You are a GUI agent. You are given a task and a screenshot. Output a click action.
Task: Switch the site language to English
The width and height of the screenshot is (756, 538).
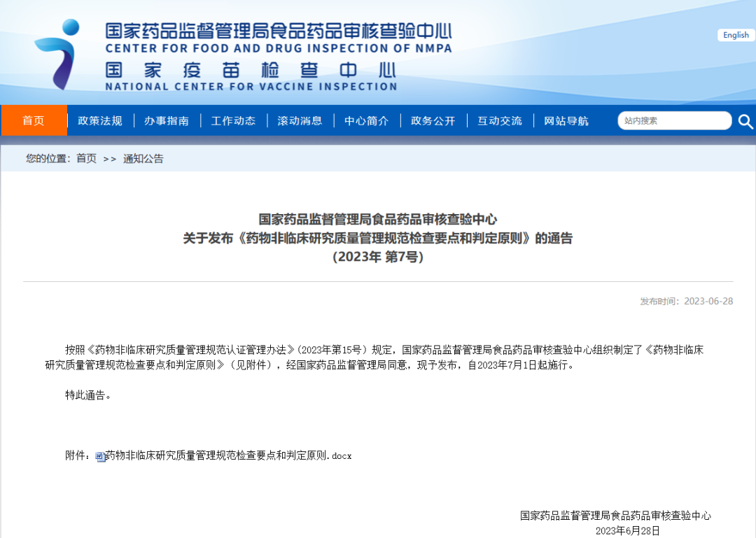736,35
